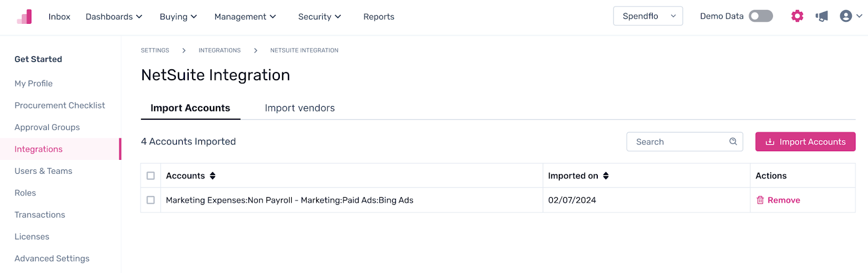Open Approval Groups in the sidebar
This screenshot has height=273, width=868.
coord(47,127)
